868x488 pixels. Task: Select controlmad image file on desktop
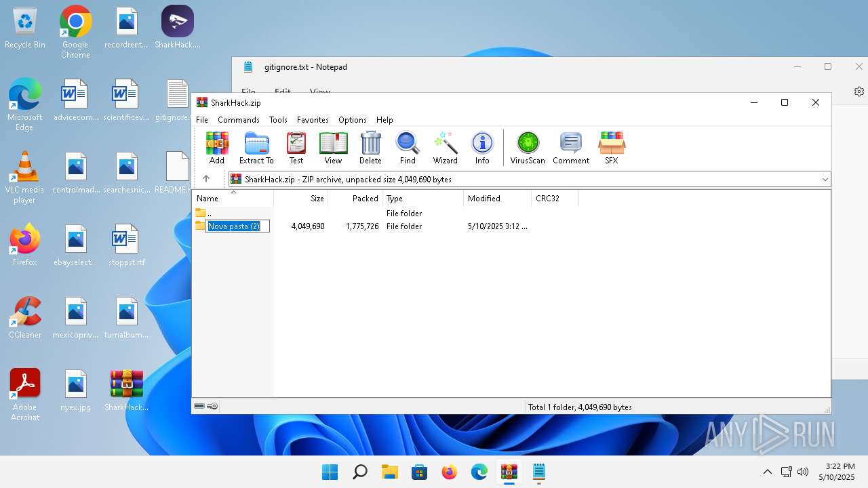[x=76, y=173]
